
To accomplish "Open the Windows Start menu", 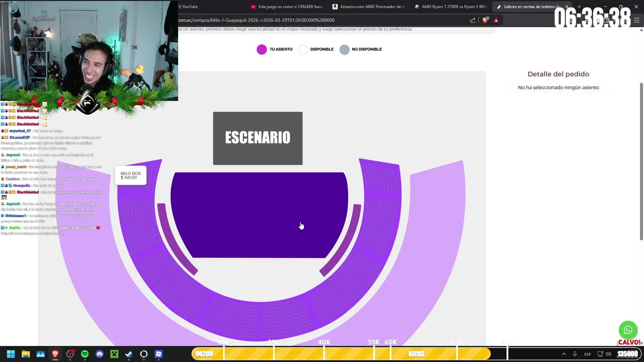I will pos(11,354).
